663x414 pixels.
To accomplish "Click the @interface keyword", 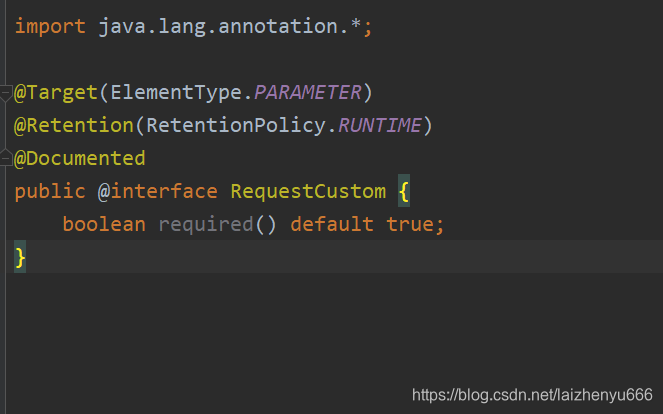I will tap(158, 192).
